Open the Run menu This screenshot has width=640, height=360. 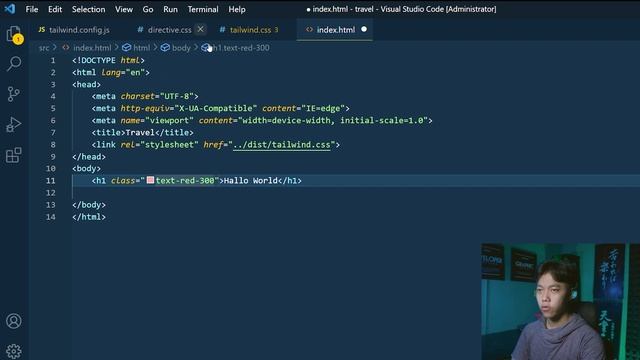pyautogui.click(x=170, y=9)
